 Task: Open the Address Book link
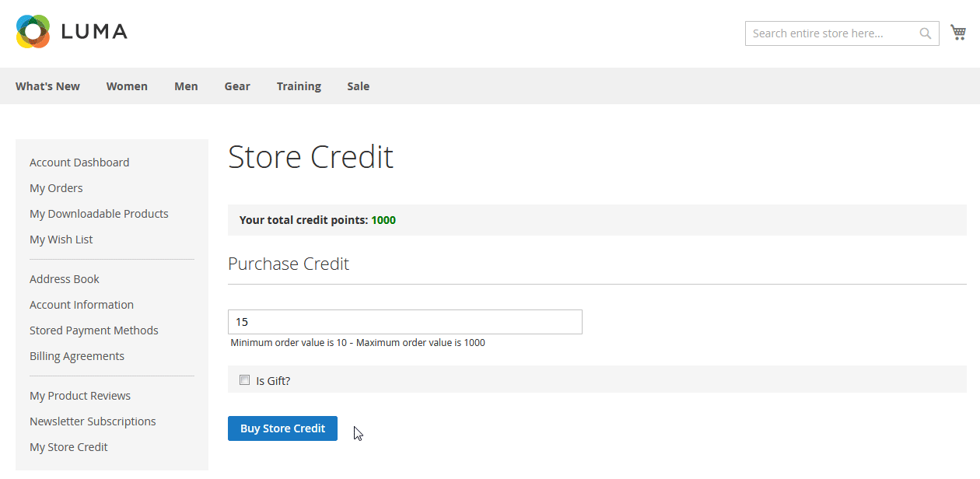(65, 279)
